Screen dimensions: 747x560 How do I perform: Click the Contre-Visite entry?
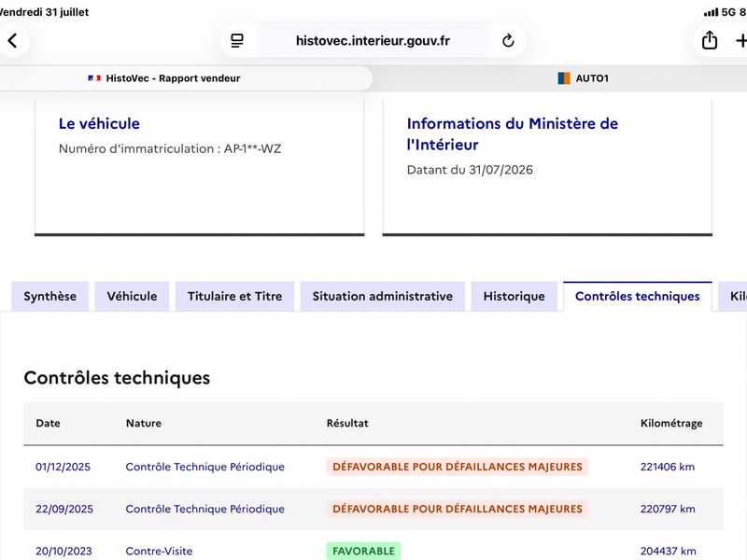(159, 551)
